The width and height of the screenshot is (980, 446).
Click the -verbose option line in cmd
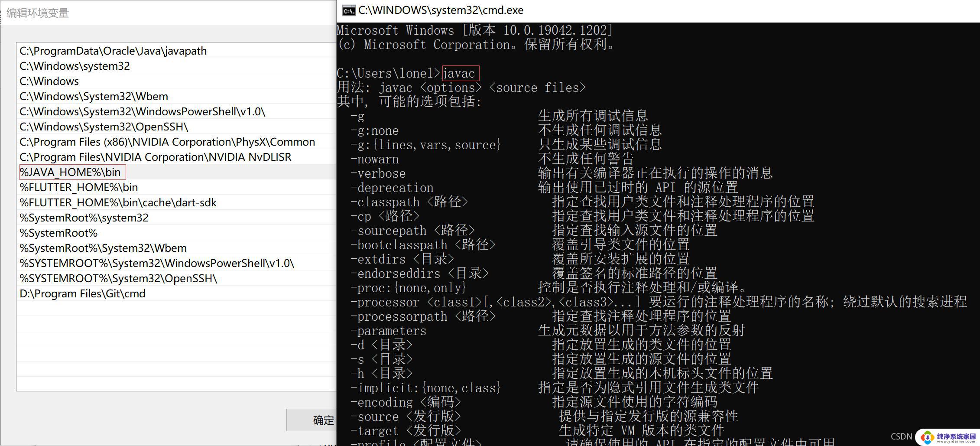(561, 173)
